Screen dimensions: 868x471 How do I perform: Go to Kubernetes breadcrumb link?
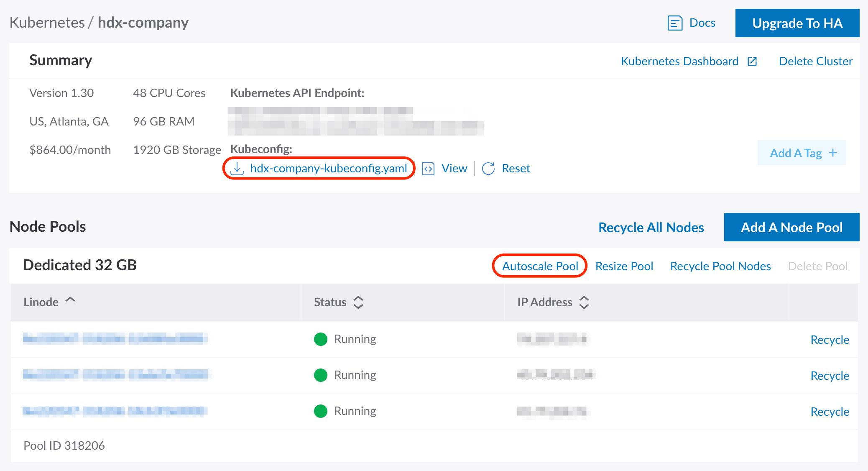[47, 23]
